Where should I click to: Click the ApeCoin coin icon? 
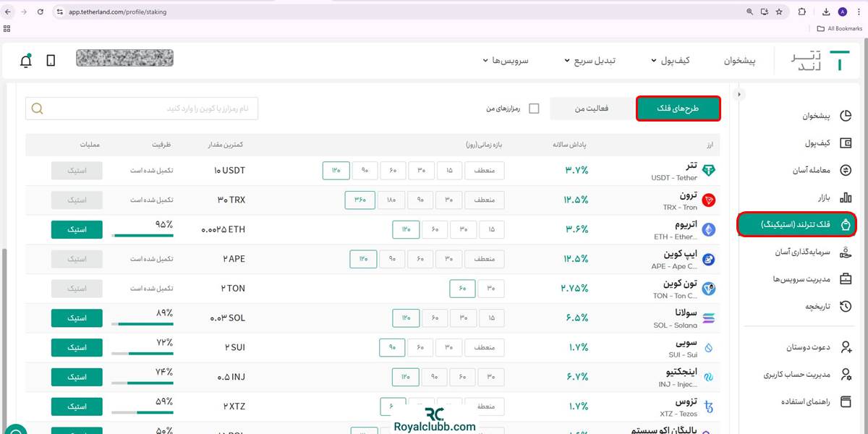pos(709,259)
